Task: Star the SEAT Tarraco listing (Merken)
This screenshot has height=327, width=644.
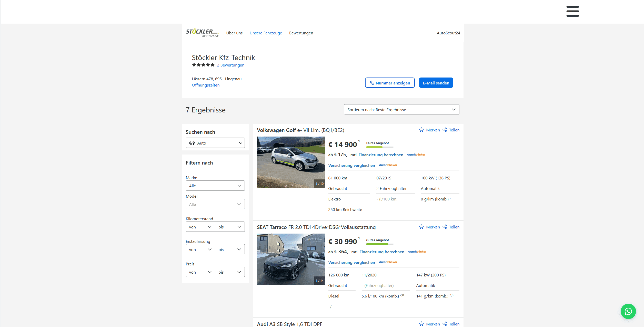Action: point(421,227)
